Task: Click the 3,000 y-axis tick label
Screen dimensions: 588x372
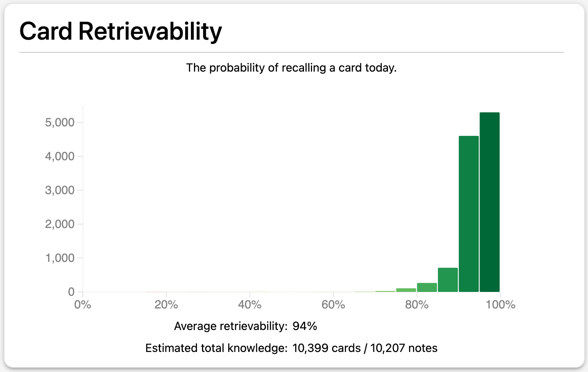Action: 60,190
